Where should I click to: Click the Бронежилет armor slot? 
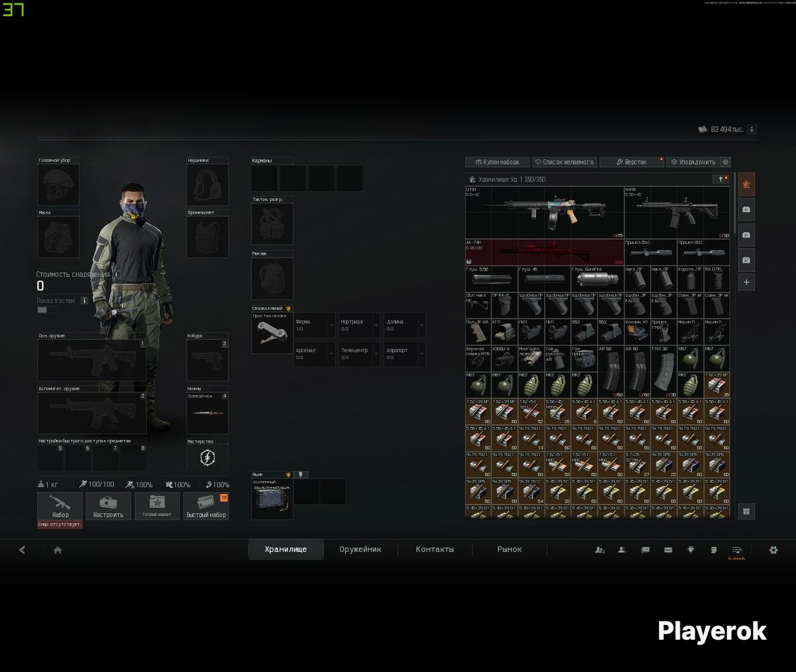point(207,237)
